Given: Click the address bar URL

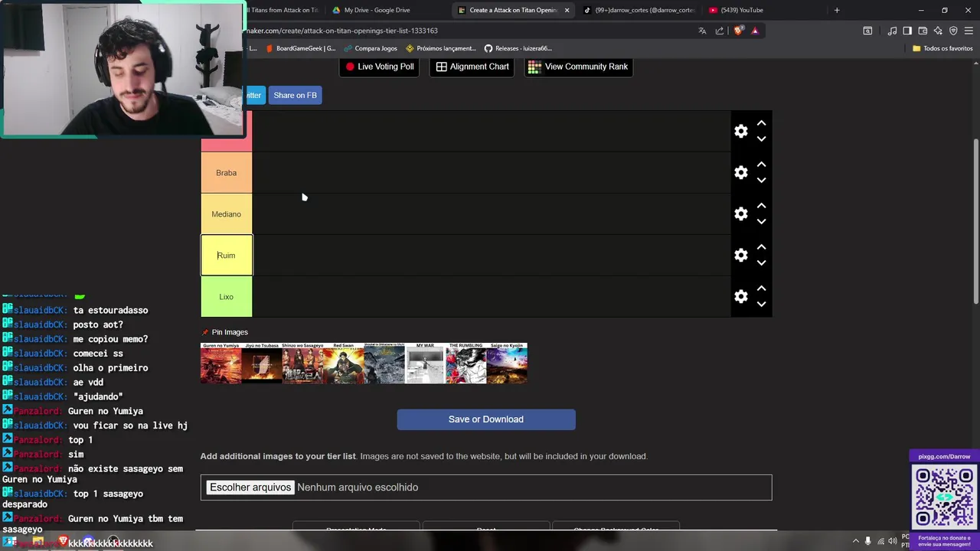Looking at the screenshot, I should (x=341, y=31).
